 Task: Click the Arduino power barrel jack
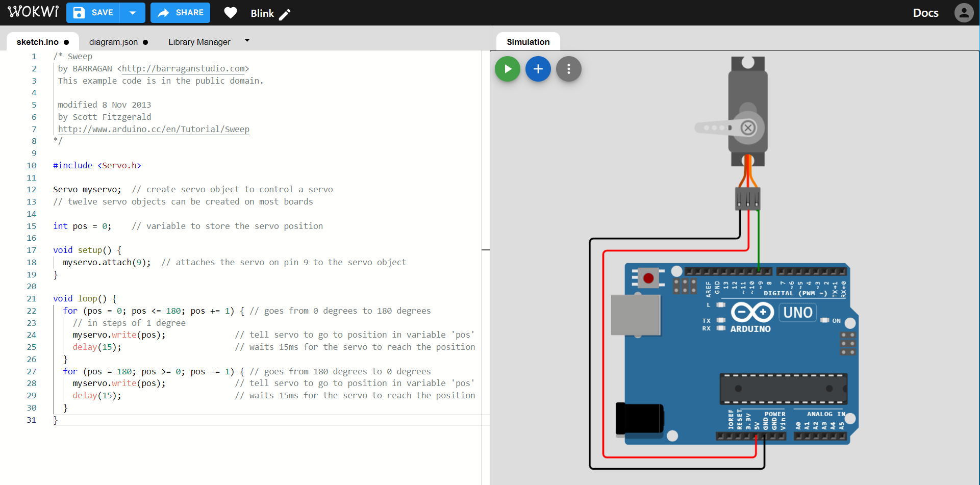pos(640,419)
